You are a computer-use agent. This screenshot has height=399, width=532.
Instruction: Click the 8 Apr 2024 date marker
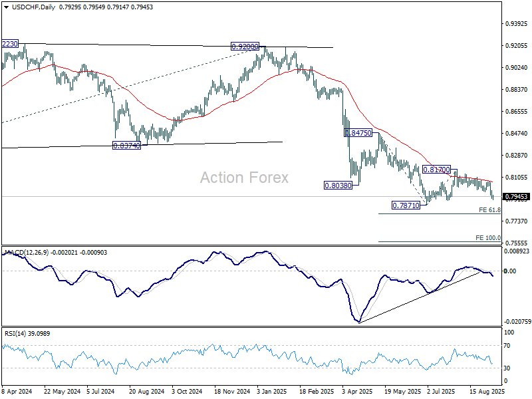point(17,392)
